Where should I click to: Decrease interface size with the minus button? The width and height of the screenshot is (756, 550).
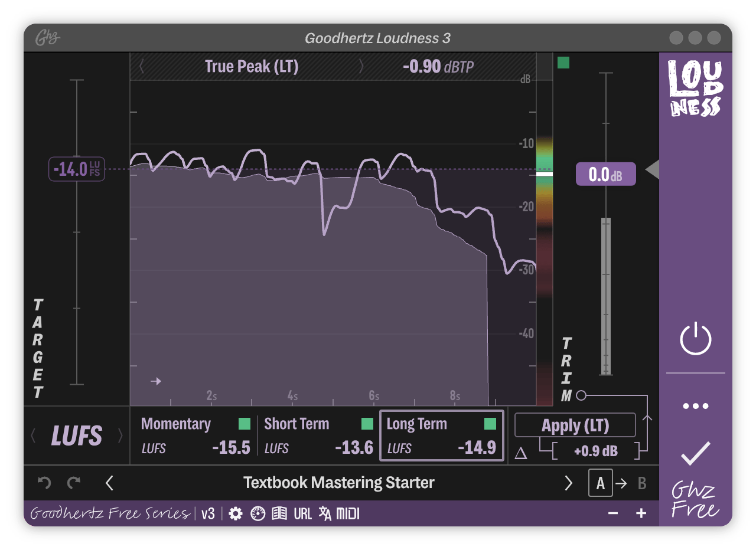pyautogui.click(x=613, y=513)
